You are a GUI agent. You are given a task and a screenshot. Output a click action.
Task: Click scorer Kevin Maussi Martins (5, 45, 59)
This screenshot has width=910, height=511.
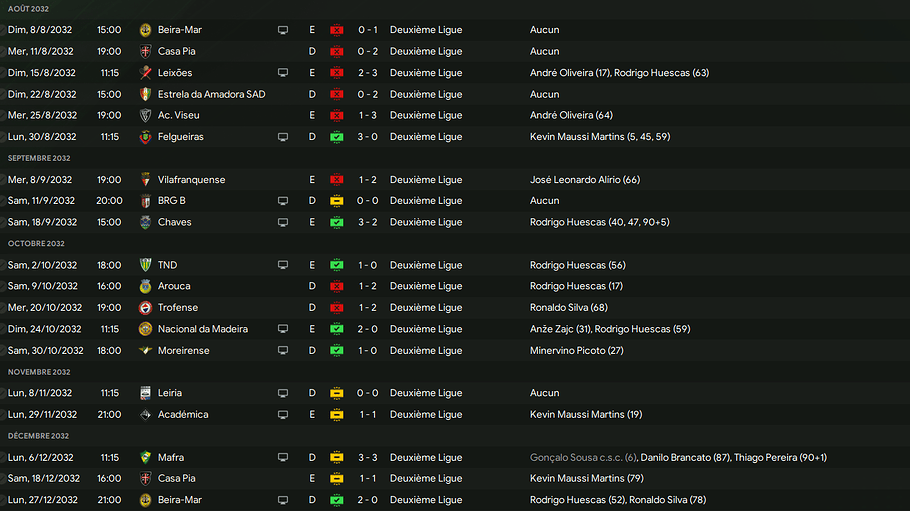pos(599,137)
